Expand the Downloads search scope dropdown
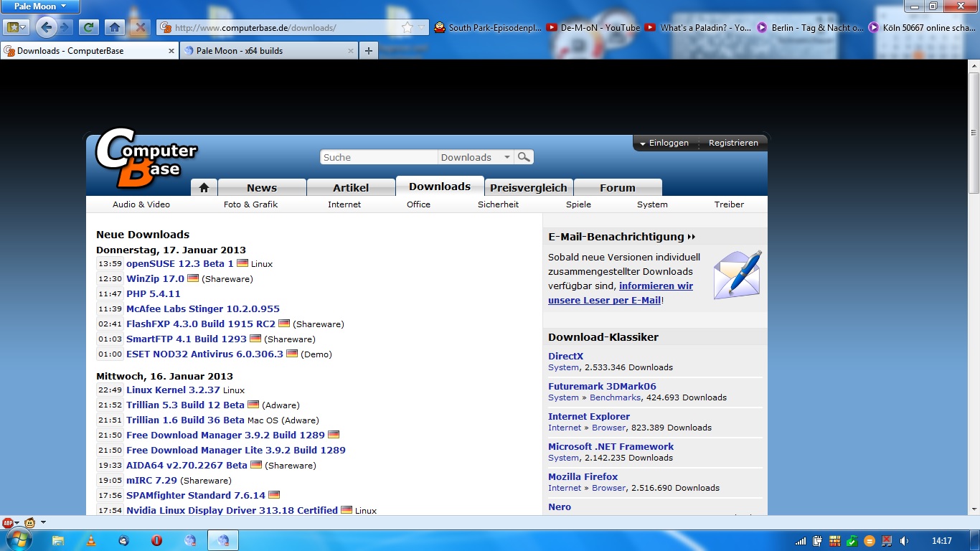The image size is (980, 551). pyautogui.click(x=476, y=157)
